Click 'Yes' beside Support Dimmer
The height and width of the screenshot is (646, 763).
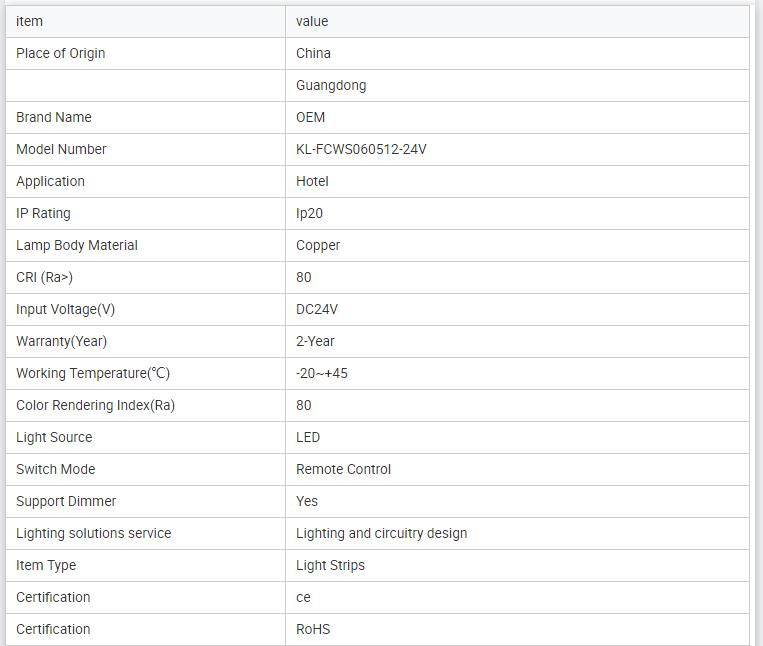(x=307, y=501)
